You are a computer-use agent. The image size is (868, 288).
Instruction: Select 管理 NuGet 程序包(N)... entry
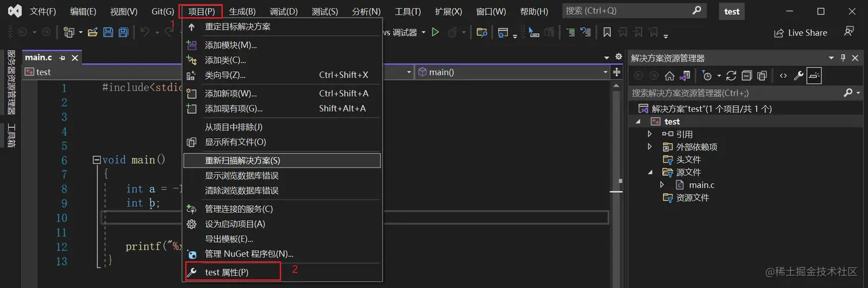[x=282, y=254]
